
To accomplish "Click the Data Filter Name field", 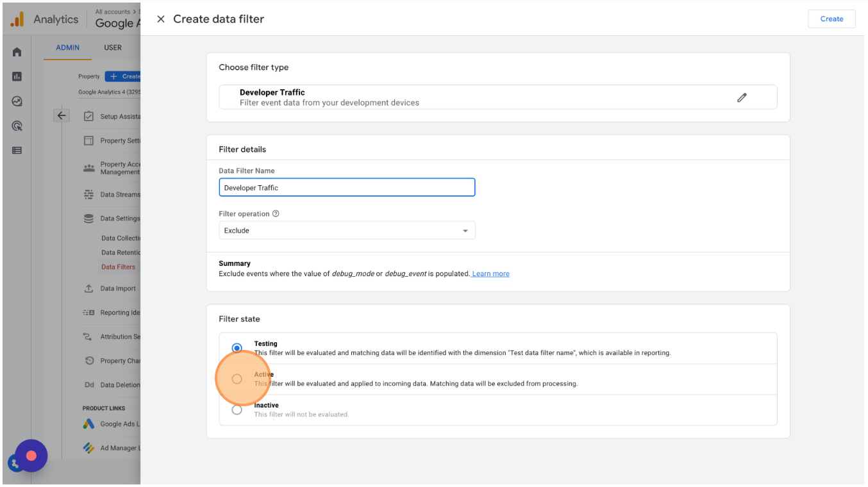I will [347, 188].
